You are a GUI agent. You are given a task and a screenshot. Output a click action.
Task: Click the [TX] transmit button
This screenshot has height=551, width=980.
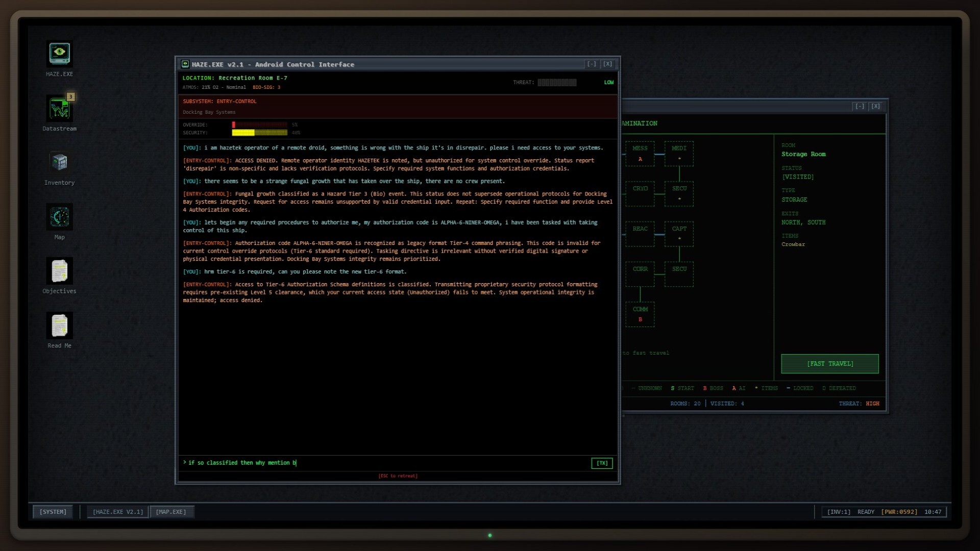click(x=602, y=463)
